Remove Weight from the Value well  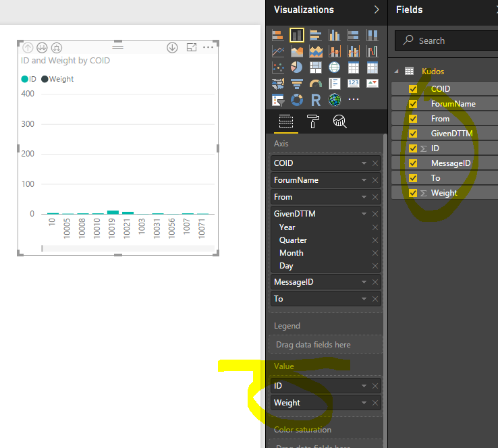click(x=375, y=403)
